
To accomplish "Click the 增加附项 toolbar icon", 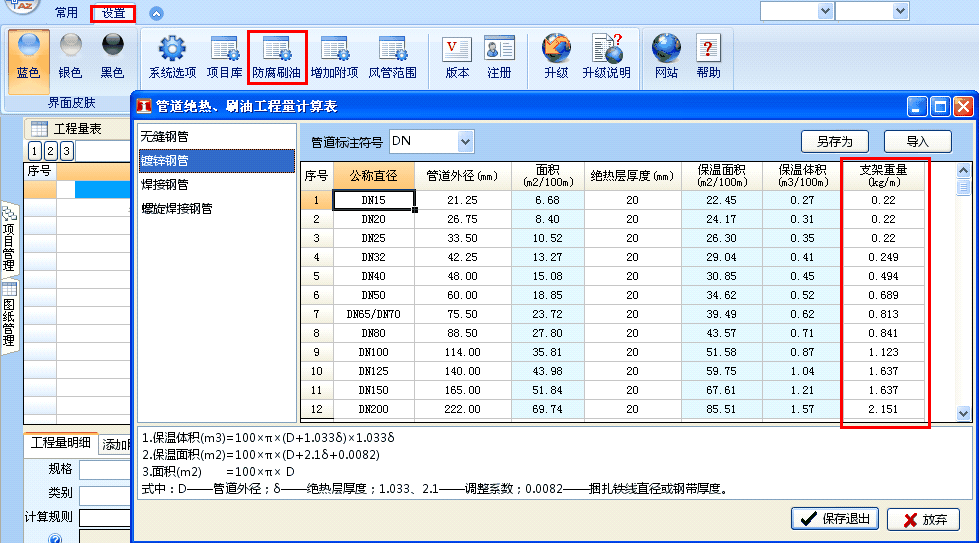I will [334, 57].
